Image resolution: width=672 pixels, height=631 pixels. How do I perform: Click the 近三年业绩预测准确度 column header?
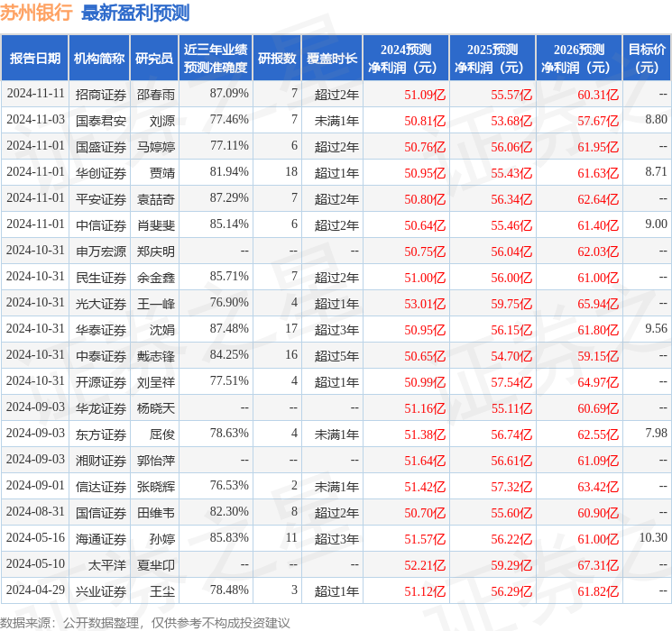[216, 59]
